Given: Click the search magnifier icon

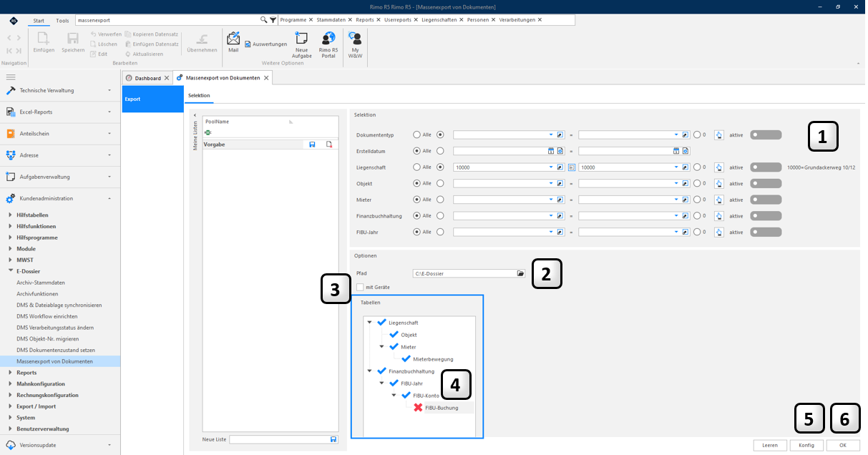Looking at the screenshot, I should pos(264,21).
